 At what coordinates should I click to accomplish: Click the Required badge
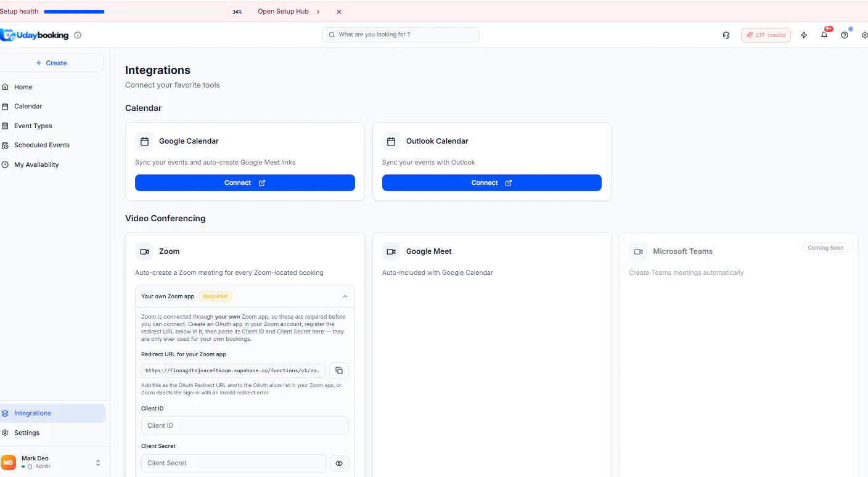215,296
